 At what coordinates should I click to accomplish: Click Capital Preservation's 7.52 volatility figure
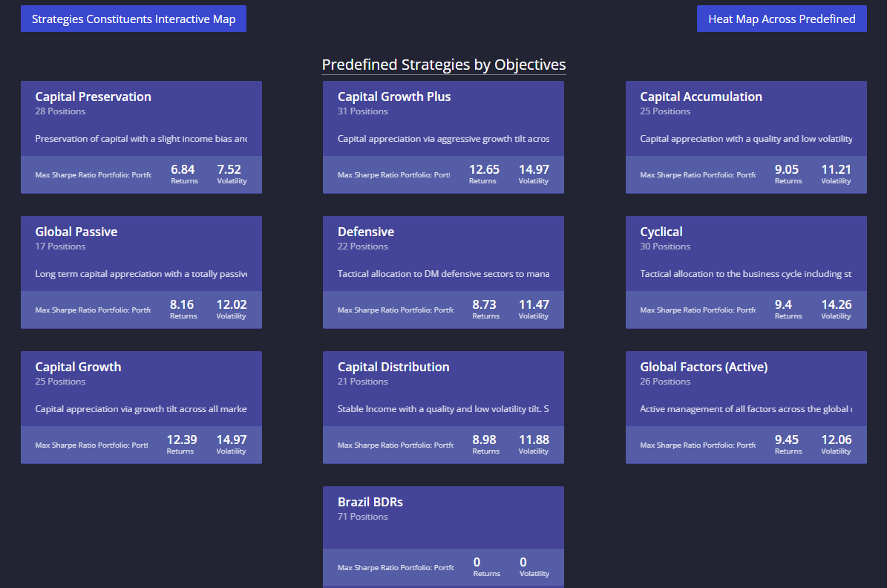pos(229,169)
